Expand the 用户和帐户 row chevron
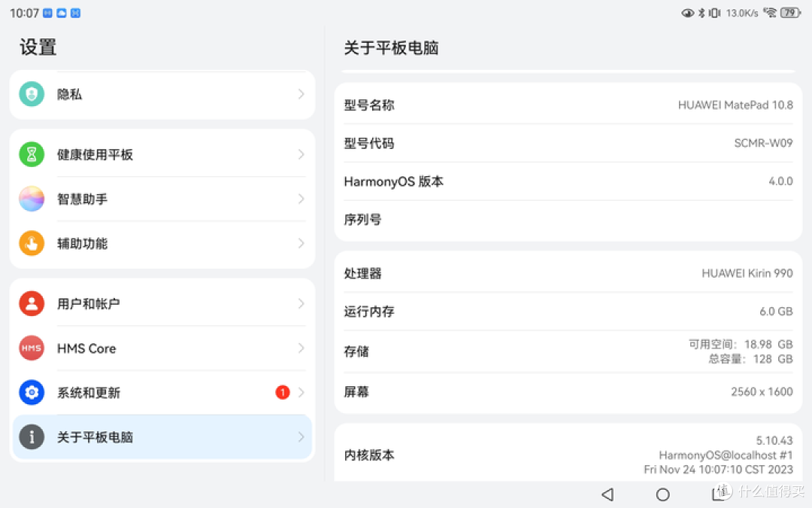The width and height of the screenshot is (812, 508). click(301, 304)
